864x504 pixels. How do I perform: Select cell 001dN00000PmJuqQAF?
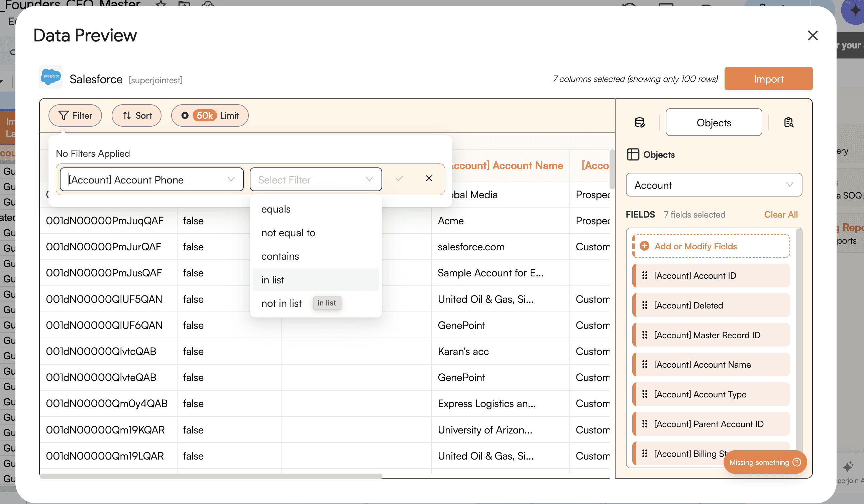pos(108,221)
